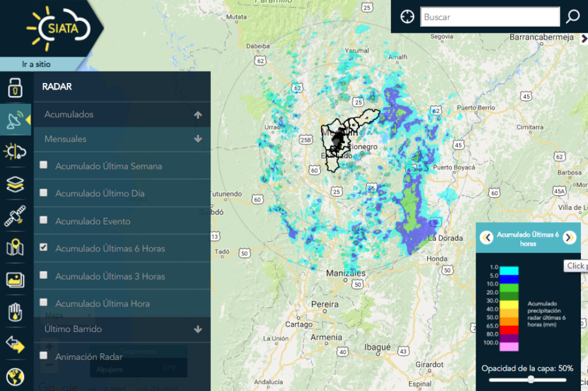Uncheck Acumulado Últimas 6 Horas
This screenshot has width=588, height=391.
coord(44,247)
